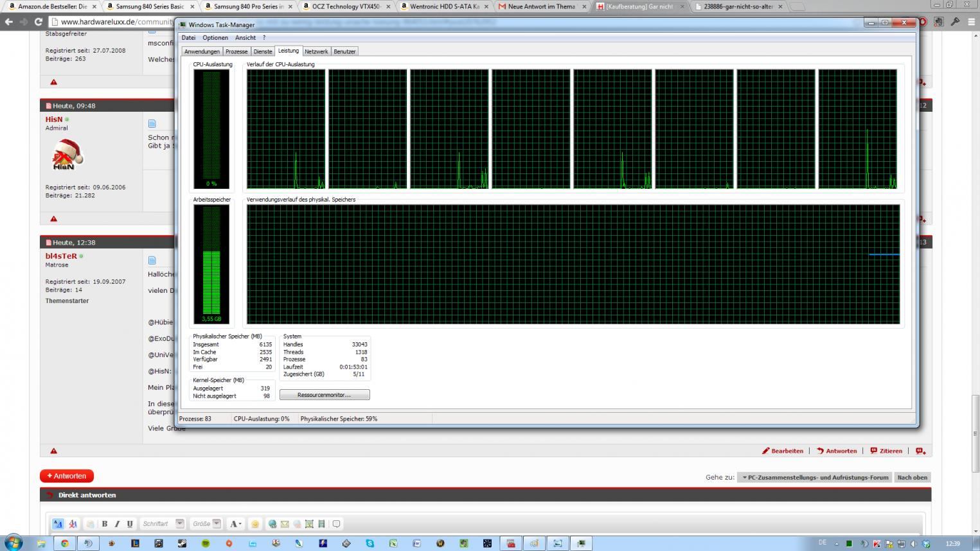Open bl4sTeR's user profile link
The image size is (980, 551).
[x=61, y=256]
